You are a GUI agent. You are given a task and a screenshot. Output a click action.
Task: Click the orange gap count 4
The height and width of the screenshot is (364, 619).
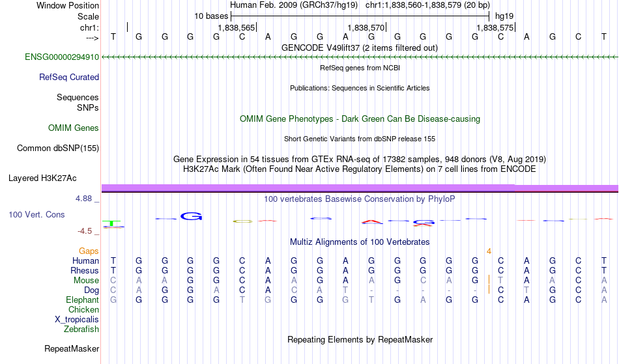489,251
